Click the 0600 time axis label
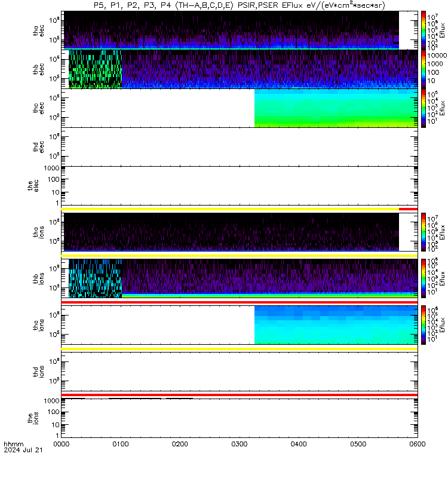This screenshot has height=478, width=448. (x=418, y=444)
